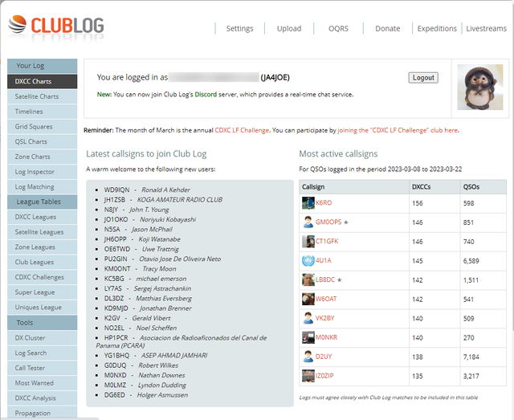Viewport: 514px width, 420px height.
Task: Open Super League in the sidebar
Action: tap(43, 292)
